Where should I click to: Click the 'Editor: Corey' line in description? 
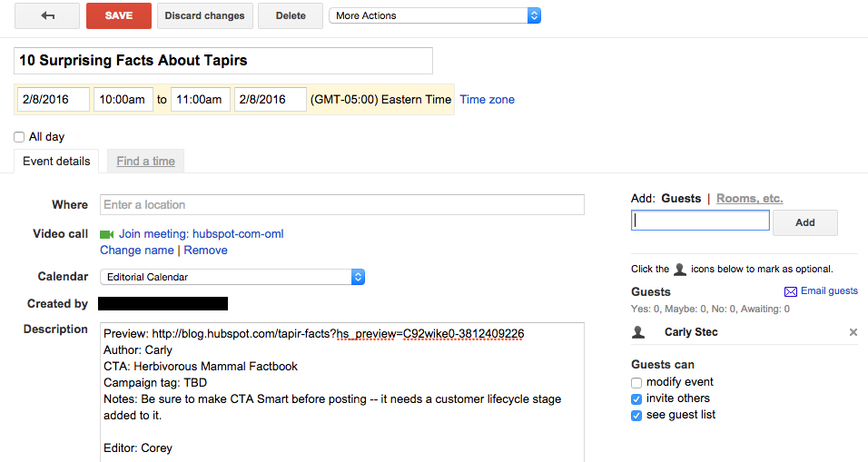[x=138, y=448]
